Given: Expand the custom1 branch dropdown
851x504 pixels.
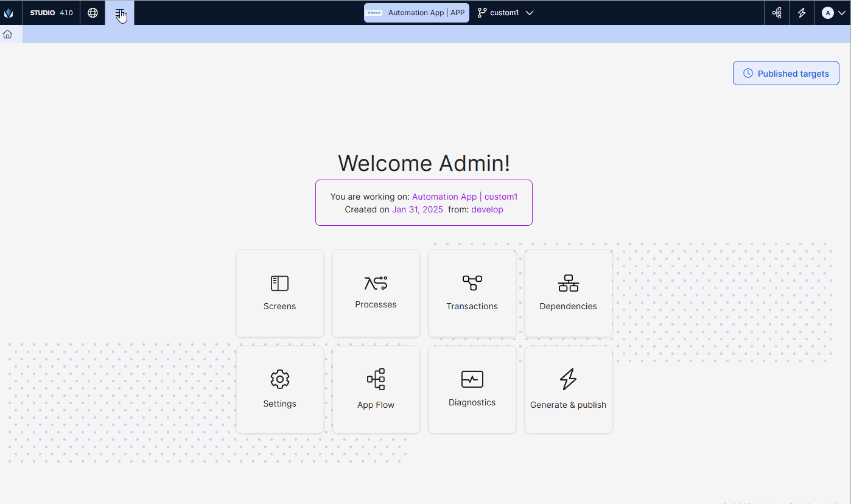Looking at the screenshot, I should (x=505, y=13).
